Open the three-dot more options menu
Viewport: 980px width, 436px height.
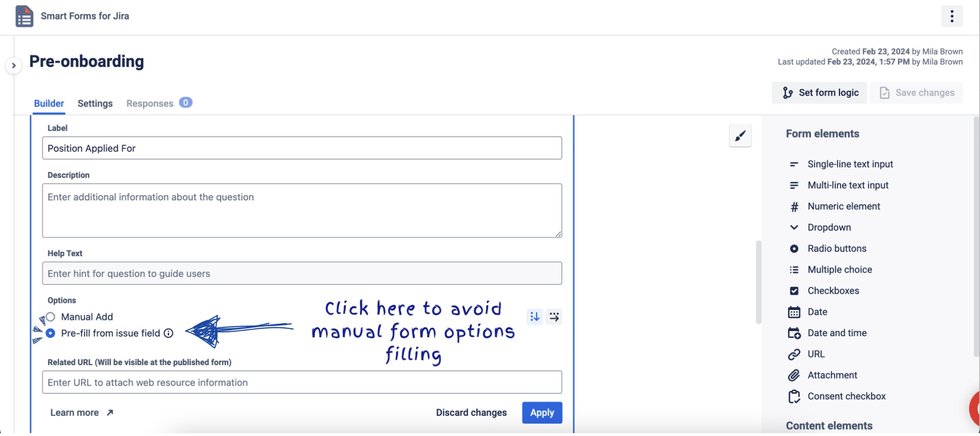pos(951,16)
